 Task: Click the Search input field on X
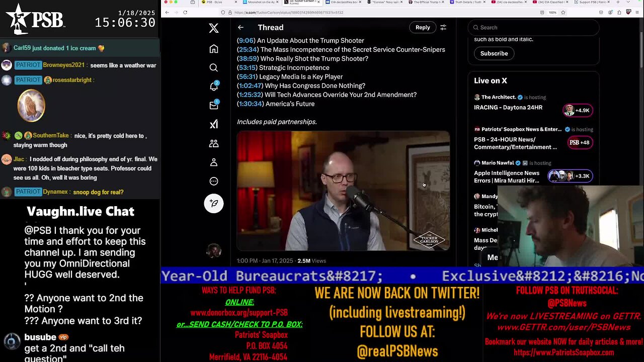[533, 28]
